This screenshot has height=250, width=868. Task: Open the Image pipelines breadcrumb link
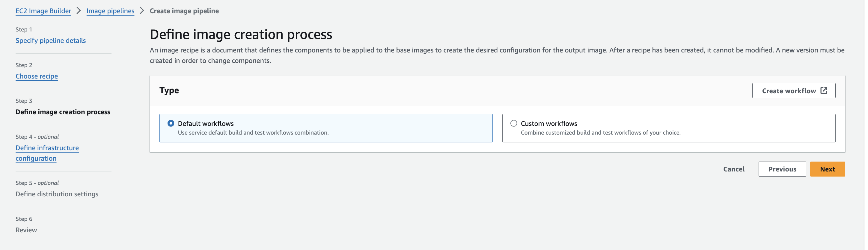[110, 11]
